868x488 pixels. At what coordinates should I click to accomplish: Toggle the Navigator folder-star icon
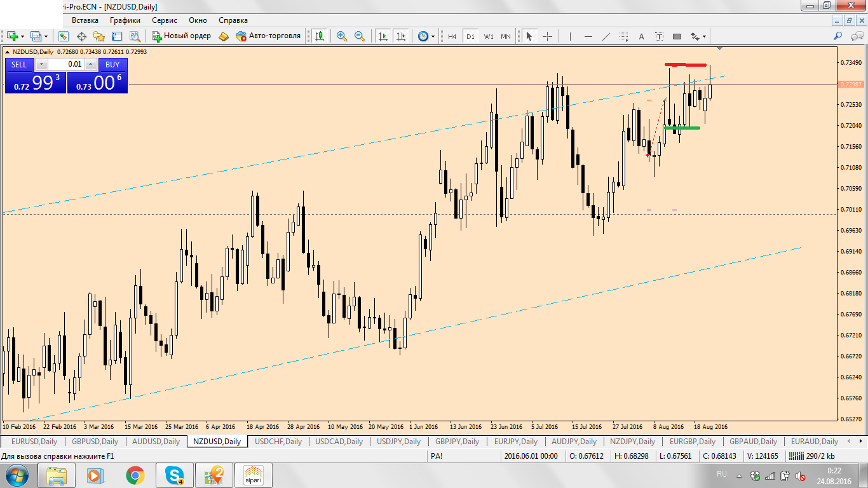(99, 36)
